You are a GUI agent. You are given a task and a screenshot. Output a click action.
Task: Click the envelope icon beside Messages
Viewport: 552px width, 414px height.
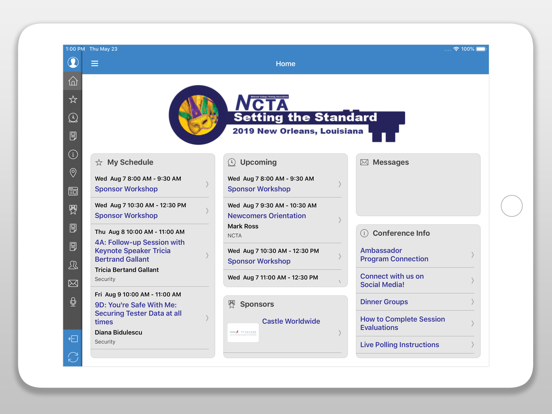[x=364, y=162]
